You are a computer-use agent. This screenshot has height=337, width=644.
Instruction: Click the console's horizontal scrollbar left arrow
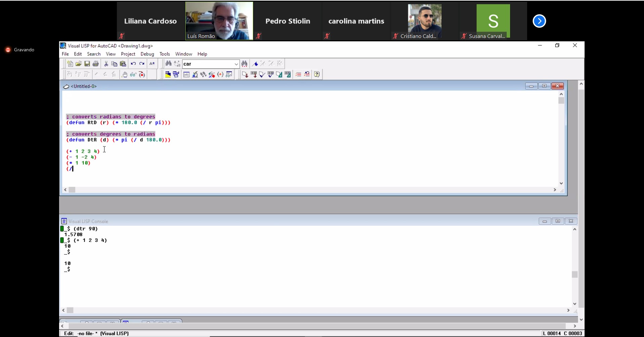(x=63, y=310)
